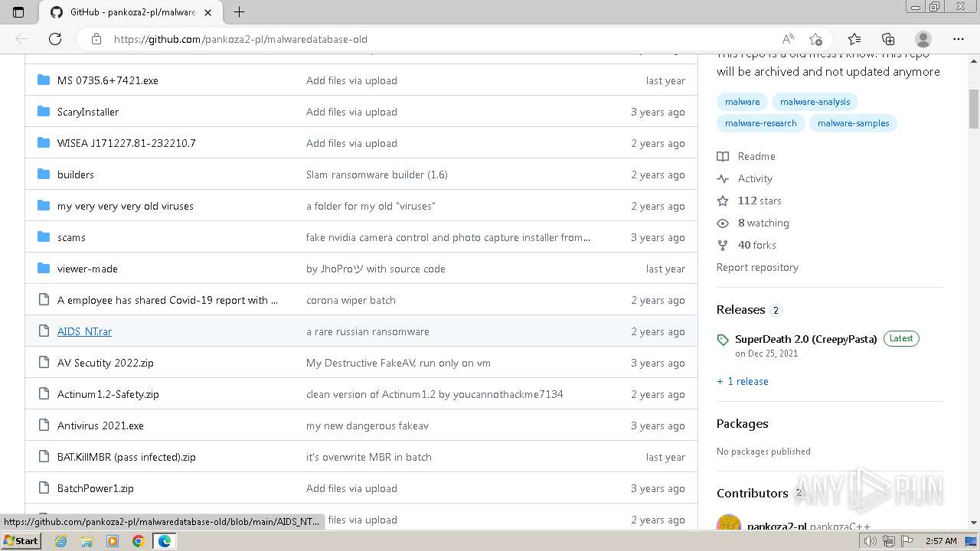Open the Activity link
Screen dimensions: 980x551
point(755,178)
